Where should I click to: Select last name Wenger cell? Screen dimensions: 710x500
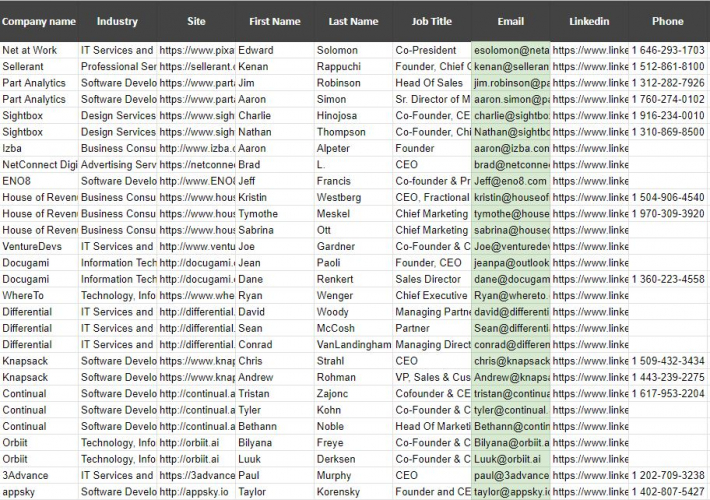pyautogui.click(x=353, y=295)
